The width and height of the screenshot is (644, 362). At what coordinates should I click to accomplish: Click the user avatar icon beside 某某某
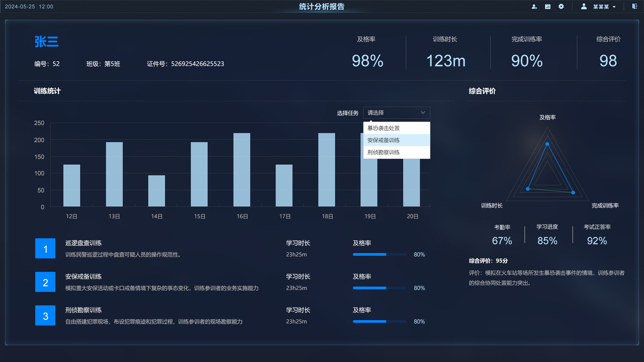(x=584, y=6)
